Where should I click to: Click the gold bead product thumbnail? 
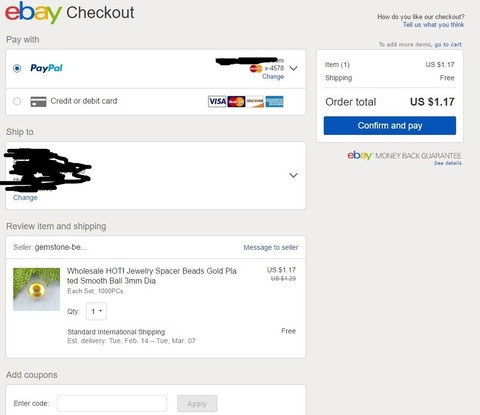click(36, 289)
